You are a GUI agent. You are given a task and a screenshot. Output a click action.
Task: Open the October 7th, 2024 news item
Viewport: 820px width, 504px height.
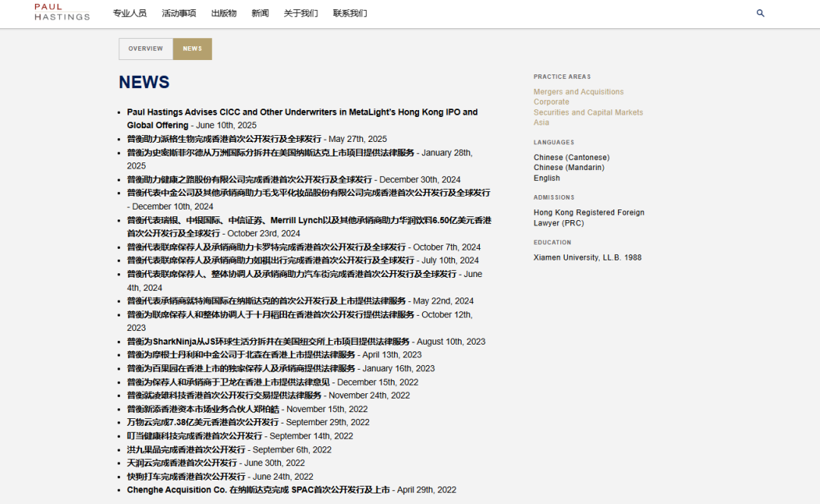coord(266,247)
